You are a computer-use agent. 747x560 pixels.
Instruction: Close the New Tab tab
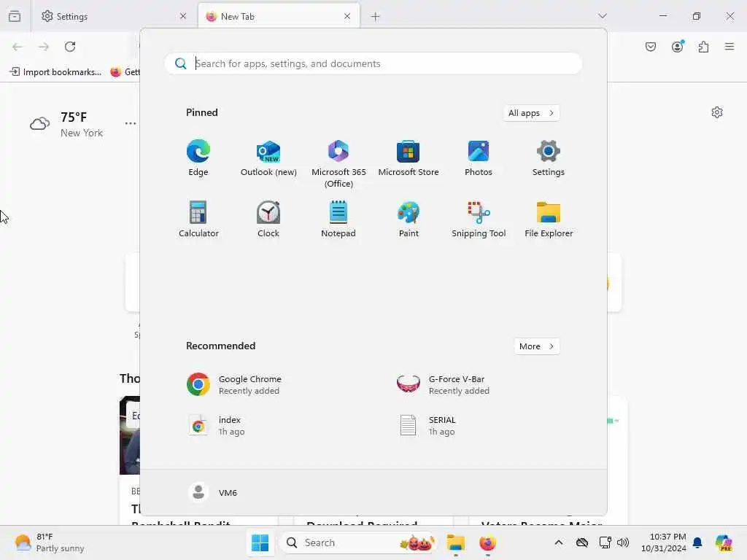tap(347, 16)
